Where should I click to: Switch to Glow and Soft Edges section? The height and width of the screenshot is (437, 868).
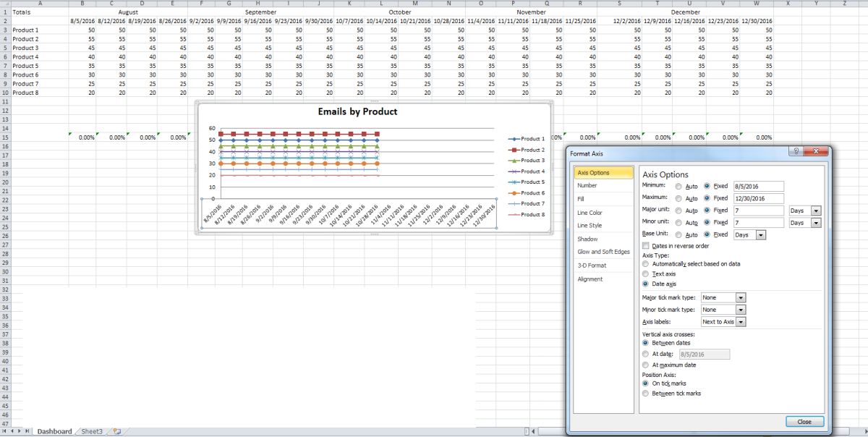603,252
